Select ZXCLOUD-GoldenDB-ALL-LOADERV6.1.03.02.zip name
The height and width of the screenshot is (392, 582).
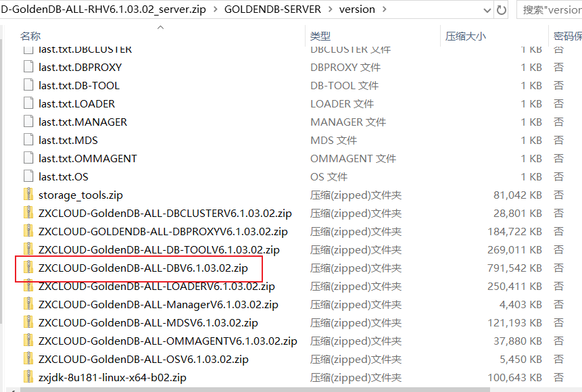(x=157, y=286)
